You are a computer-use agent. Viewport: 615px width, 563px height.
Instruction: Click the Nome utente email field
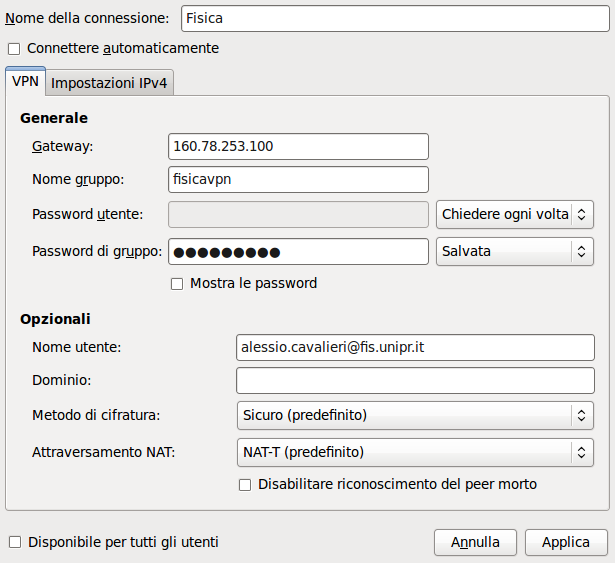[414, 347]
